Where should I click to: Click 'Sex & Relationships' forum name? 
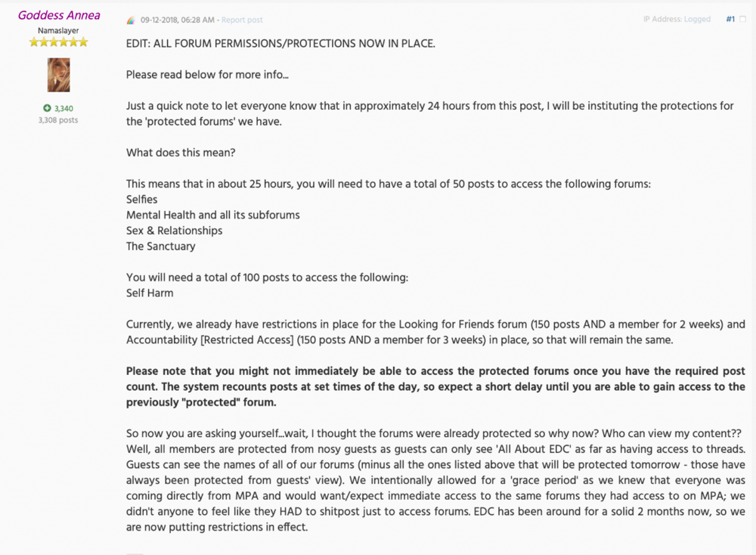click(x=174, y=231)
